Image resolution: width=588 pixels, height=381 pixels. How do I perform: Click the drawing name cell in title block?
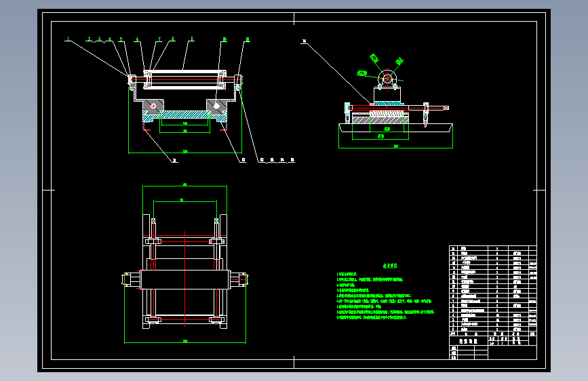(469, 341)
